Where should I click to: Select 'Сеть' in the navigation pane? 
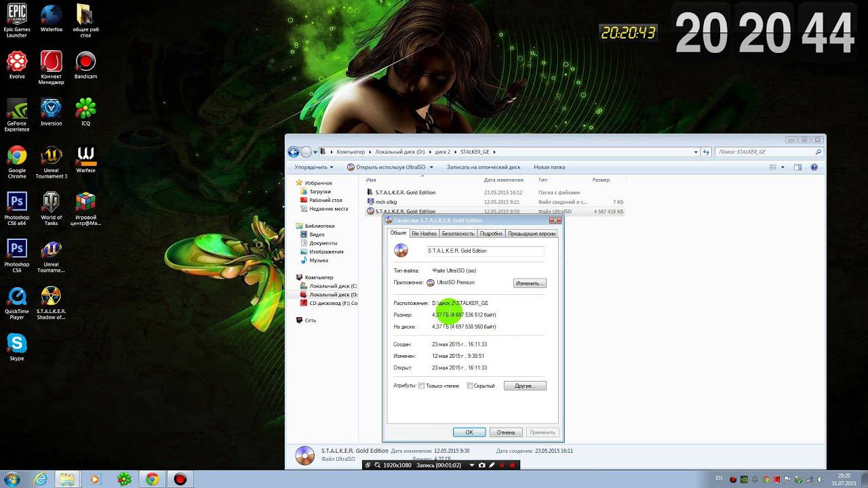307,321
